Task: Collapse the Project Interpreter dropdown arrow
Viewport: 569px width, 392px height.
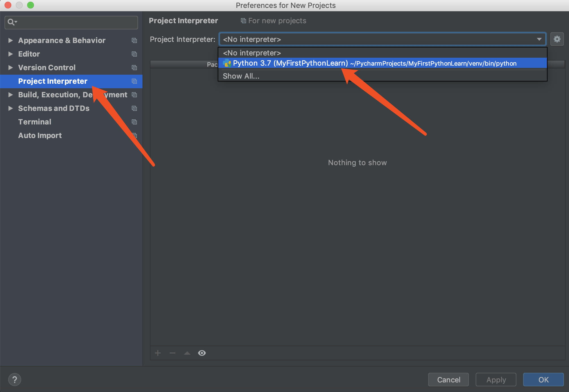Action: tap(539, 39)
